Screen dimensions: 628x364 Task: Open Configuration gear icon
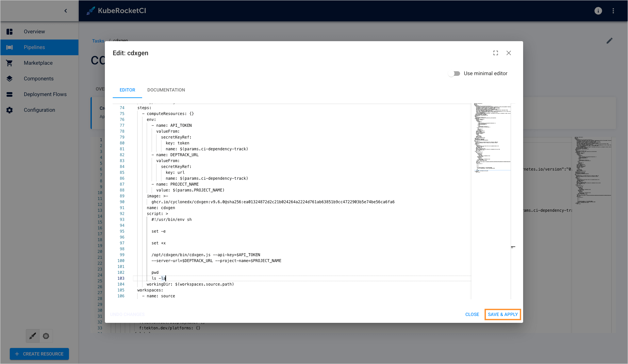[x=9, y=110]
